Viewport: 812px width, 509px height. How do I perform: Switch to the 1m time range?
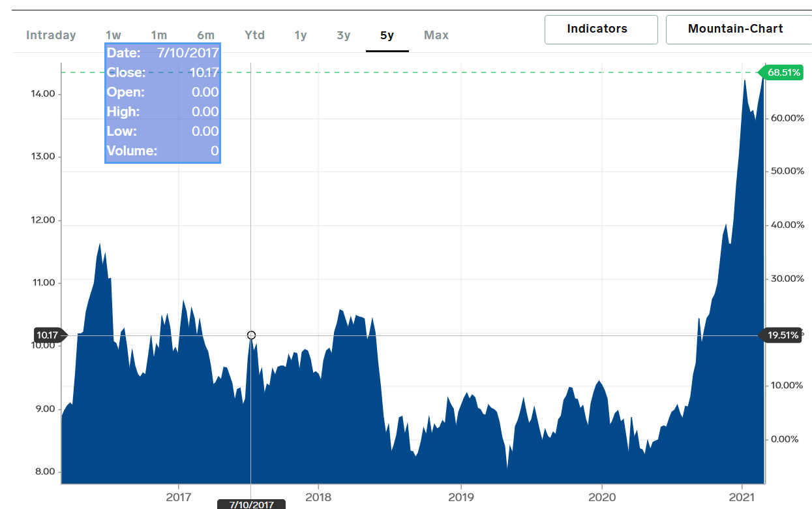(x=158, y=35)
